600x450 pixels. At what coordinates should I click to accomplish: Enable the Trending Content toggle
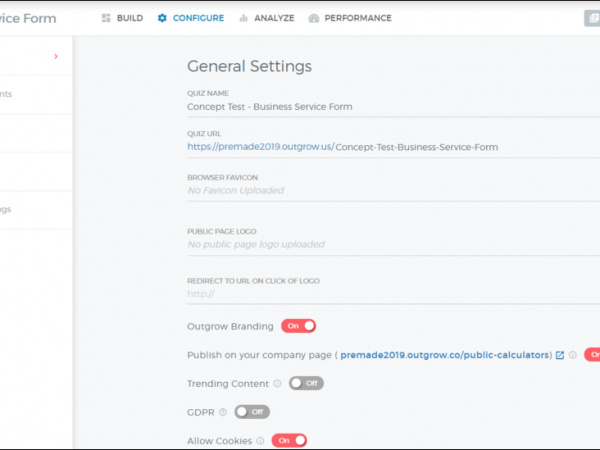pos(306,383)
